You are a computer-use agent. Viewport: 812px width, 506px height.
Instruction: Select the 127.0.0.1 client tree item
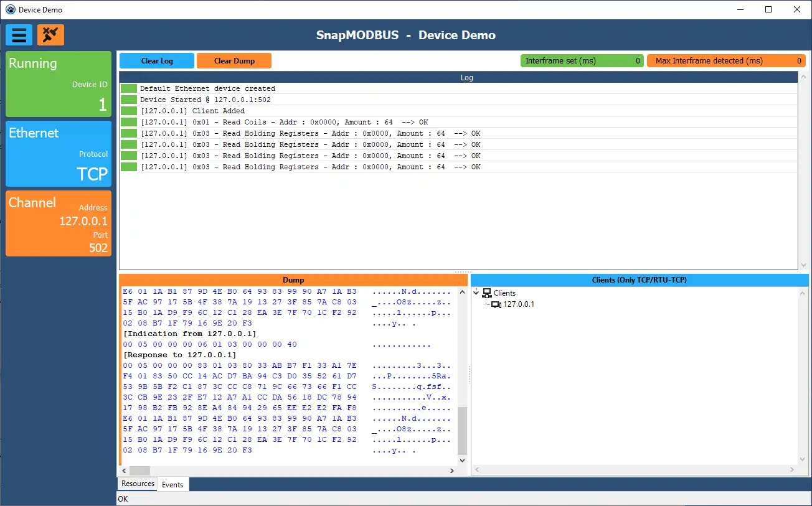tap(519, 304)
